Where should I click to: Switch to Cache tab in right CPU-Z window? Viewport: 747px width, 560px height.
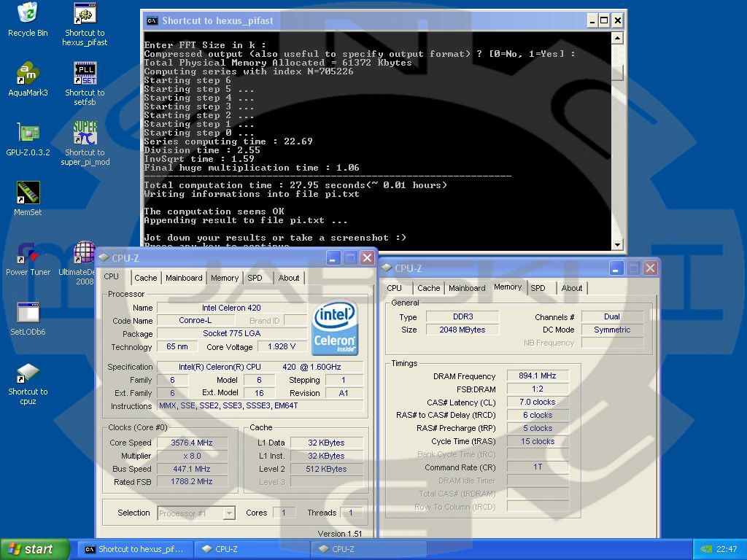[428, 288]
